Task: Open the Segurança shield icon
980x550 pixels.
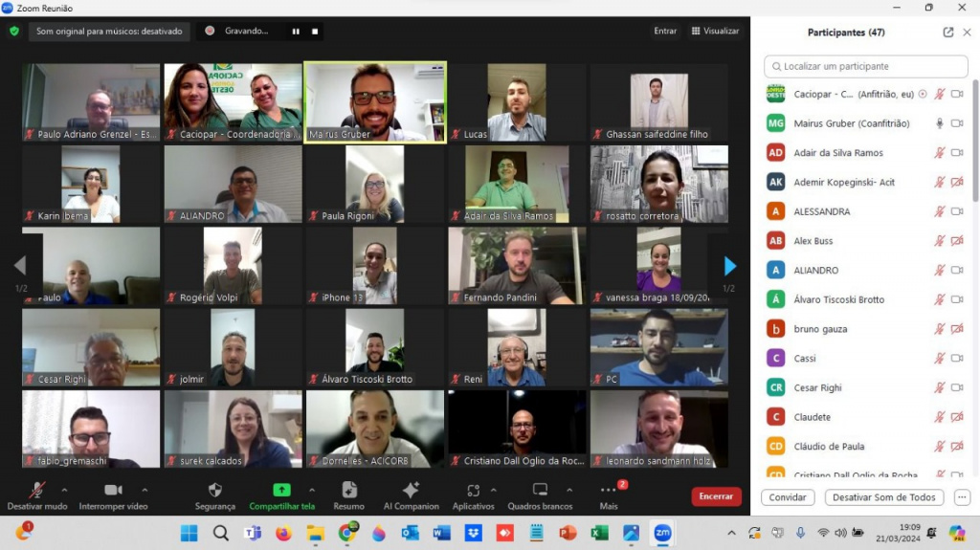Action: click(x=214, y=490)
